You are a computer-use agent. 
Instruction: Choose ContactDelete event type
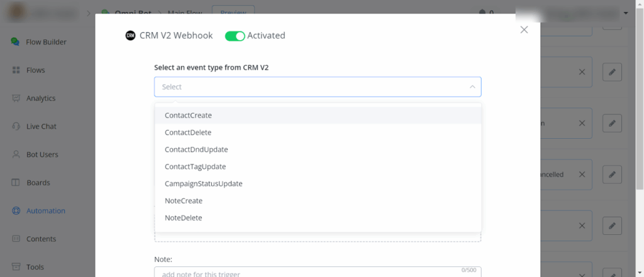point(188,133)
